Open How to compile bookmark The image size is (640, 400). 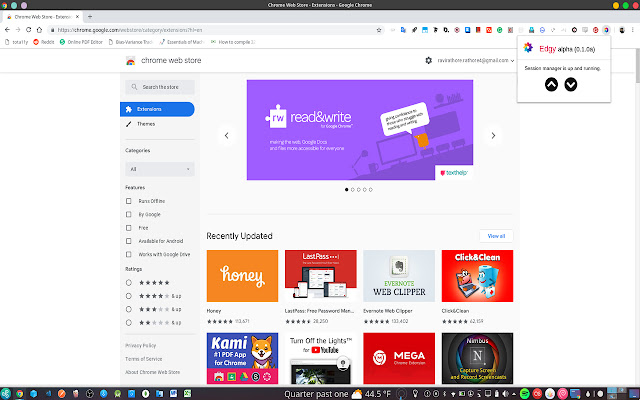[x=233, y=42]
